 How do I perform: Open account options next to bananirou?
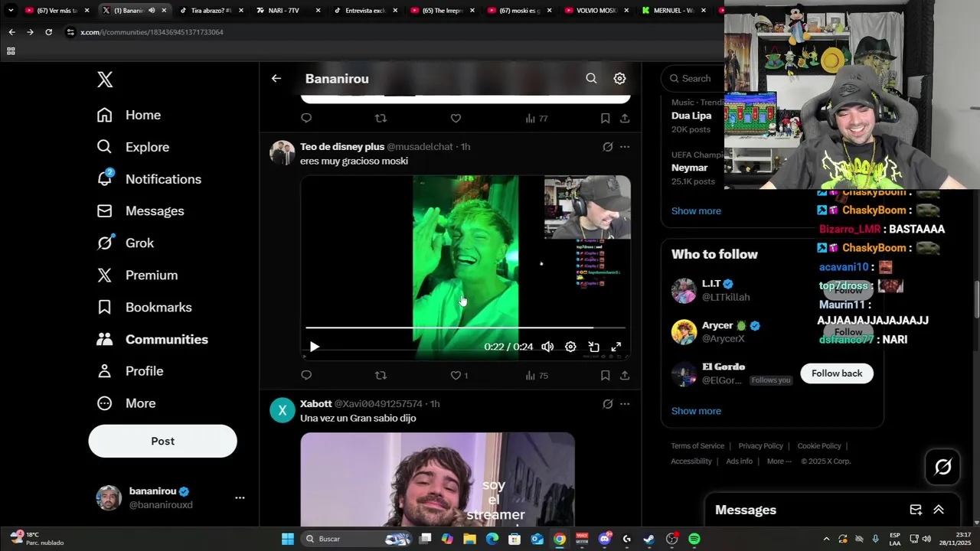click(240, 497)
